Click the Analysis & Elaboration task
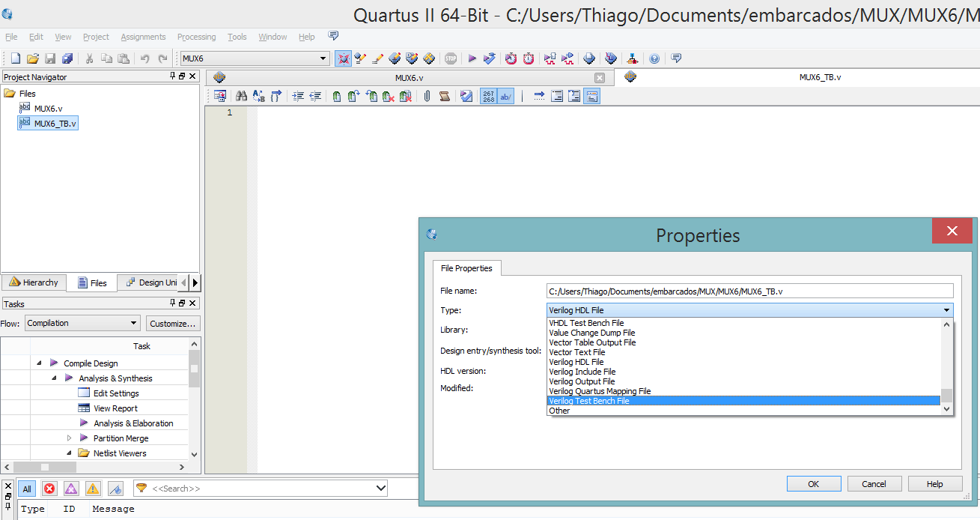980x520 pixels. [133, 423]
